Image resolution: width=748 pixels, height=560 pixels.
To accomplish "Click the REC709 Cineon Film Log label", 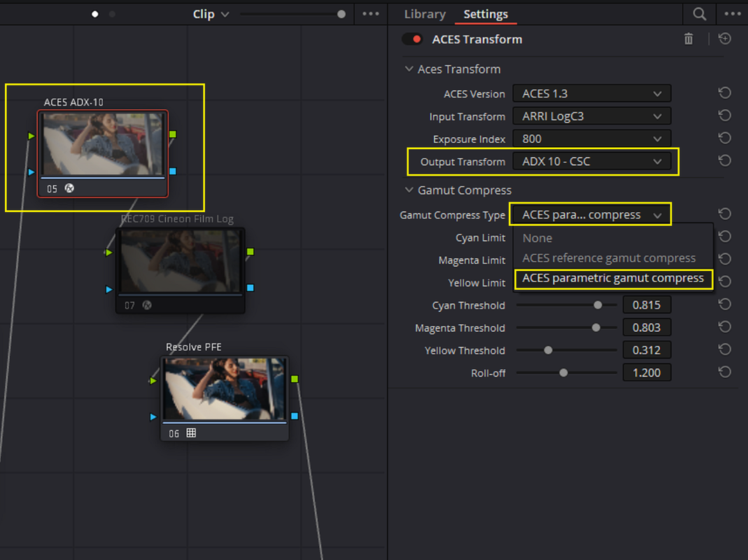I will pos(177,219).
